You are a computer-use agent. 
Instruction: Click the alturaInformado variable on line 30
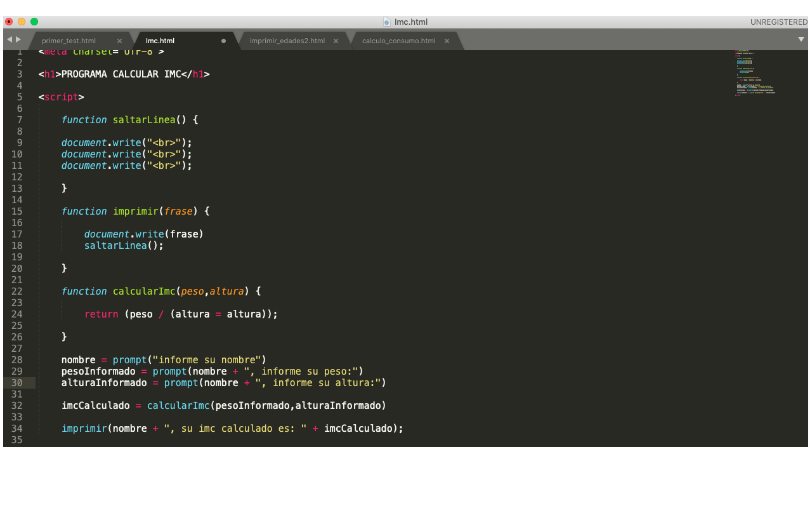point(104,383)
